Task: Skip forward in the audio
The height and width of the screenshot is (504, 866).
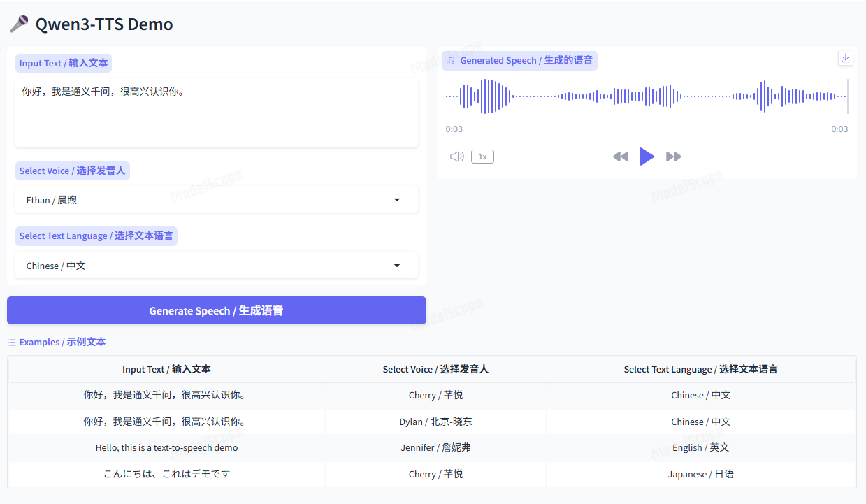Action: tap(674, 157)
